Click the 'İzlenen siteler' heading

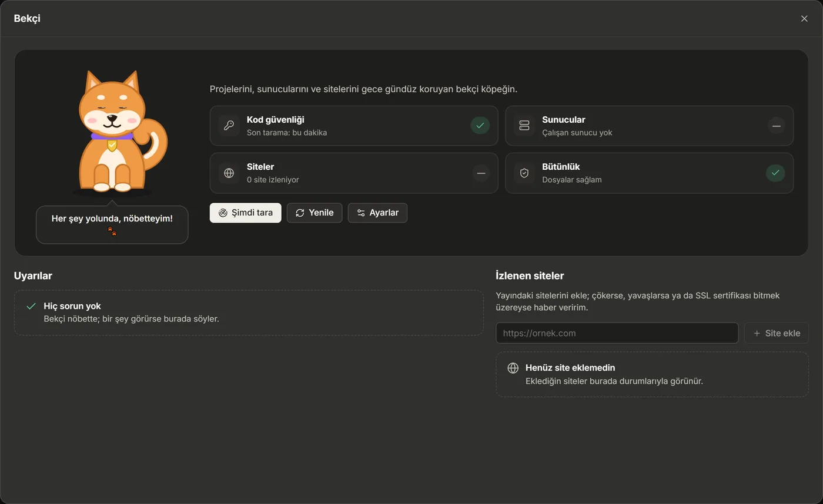pyautogui.click(x=530, y=275)
